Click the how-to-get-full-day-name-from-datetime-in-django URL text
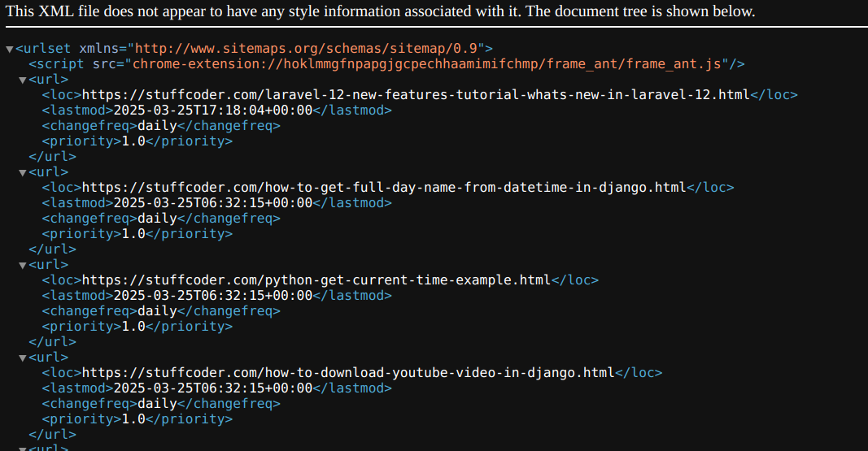This screenshot has width=868, height=451. (384, 188)
